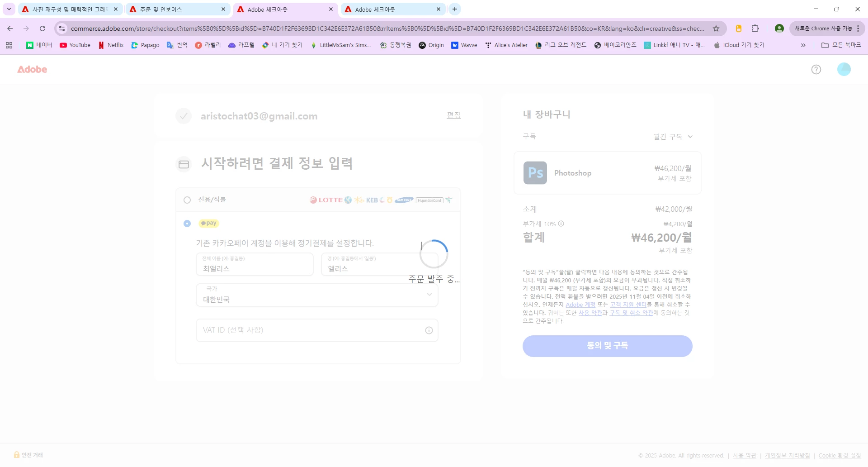The image size is (868, 467).
Task: Expand the 월간 구독 subscription dropdown
Action: coord(673,137)
